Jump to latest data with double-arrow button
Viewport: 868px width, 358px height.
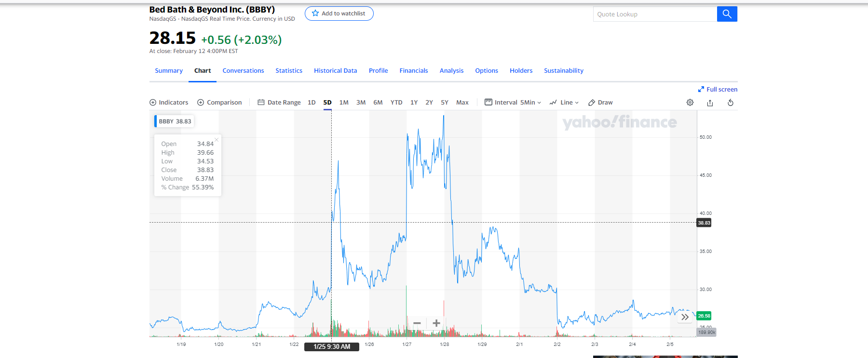685,317
